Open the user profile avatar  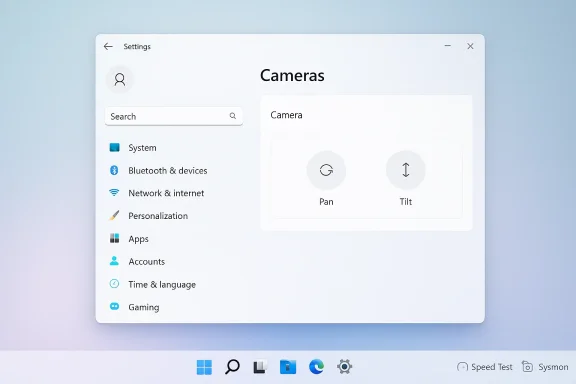pos(120,79)
